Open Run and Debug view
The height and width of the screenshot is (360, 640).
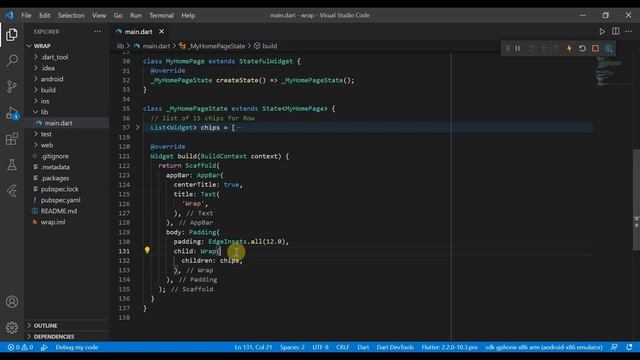click(12, 113)
